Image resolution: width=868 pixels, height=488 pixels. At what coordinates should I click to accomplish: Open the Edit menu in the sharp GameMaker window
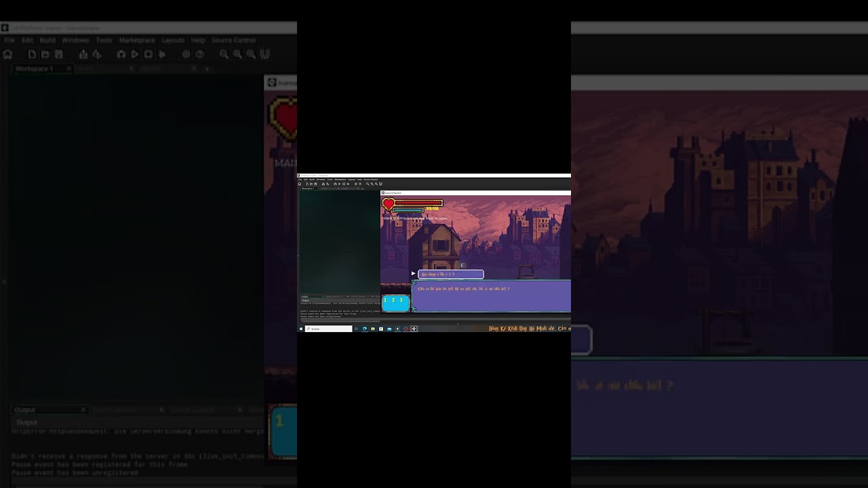coord(306,180)
